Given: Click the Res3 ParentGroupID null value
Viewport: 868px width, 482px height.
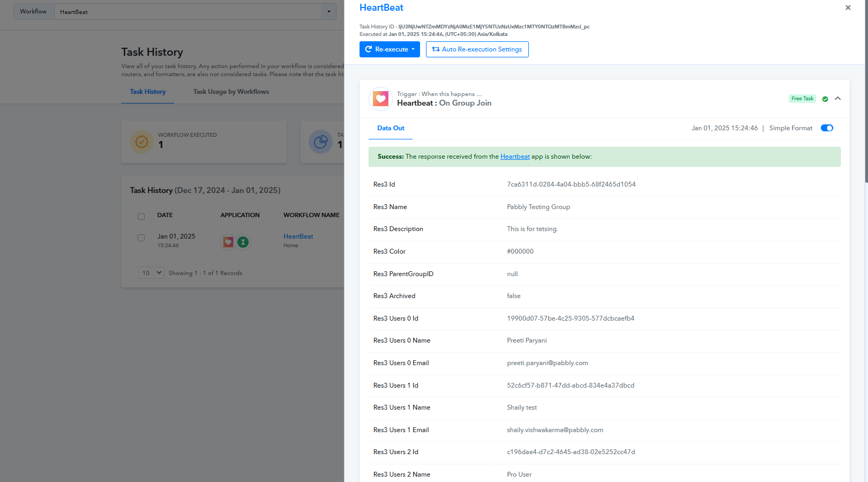Looking at the screenshot, I should pyautogui.click(x=512, y=274).
